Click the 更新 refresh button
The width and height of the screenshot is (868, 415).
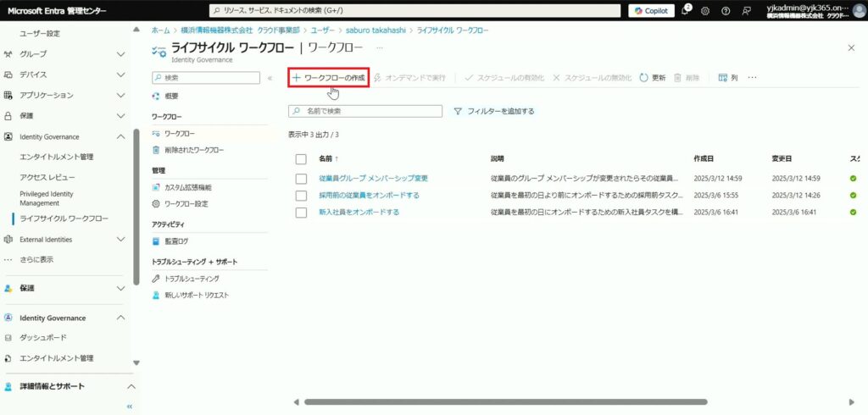(653, 78)
